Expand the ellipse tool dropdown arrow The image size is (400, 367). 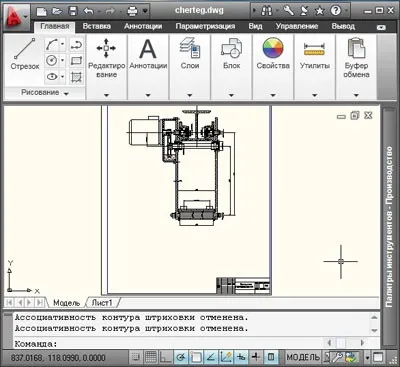(62, 77)
